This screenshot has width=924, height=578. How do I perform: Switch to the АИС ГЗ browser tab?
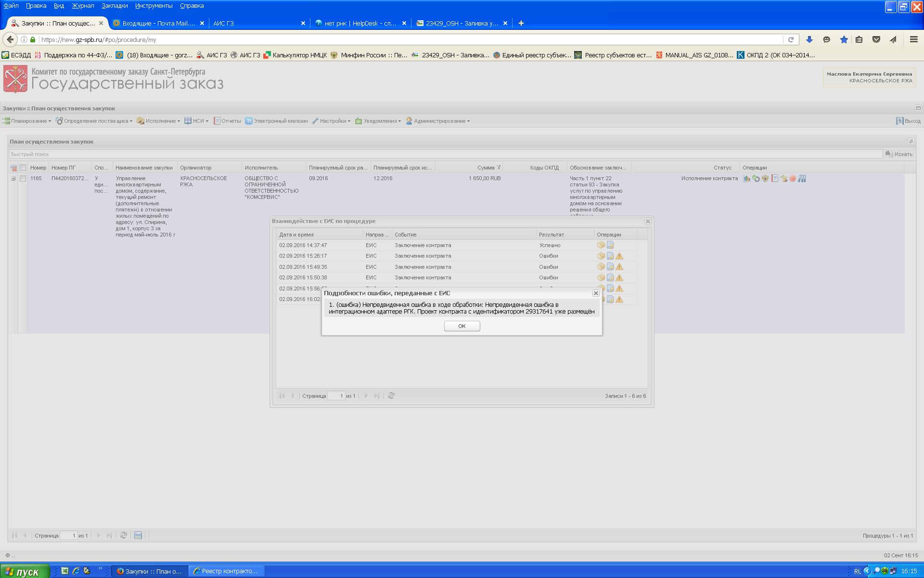(x=255, y=23)
